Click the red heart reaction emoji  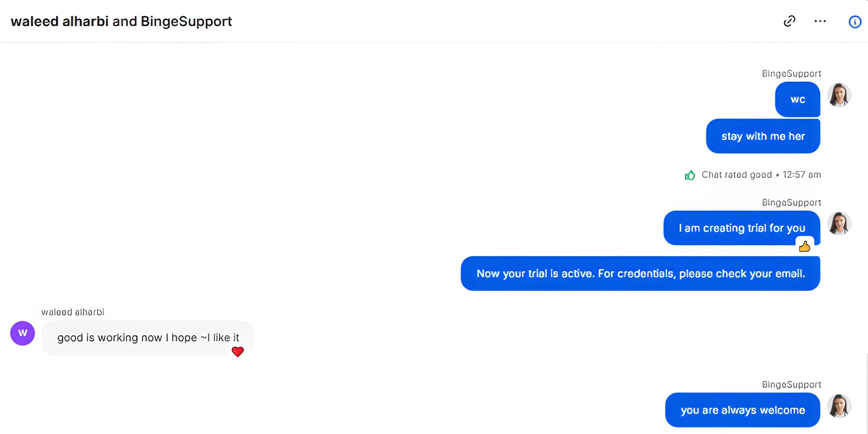coord(238,352)
